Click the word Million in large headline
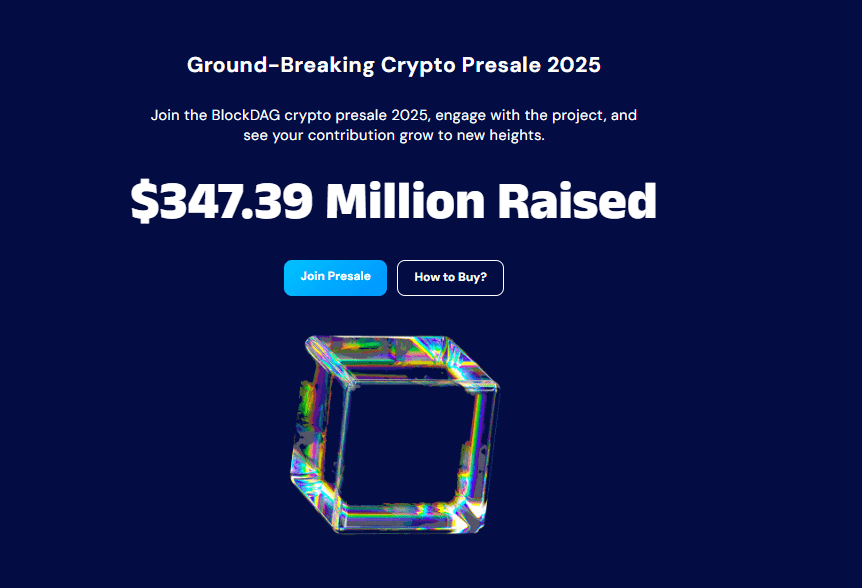 pos(406,200)
